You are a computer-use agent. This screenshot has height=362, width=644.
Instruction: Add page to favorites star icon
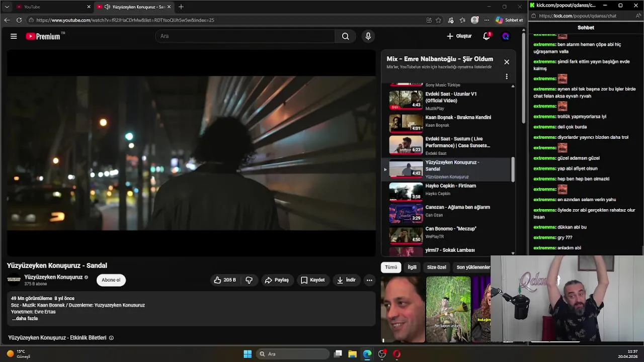click(438, 20)
